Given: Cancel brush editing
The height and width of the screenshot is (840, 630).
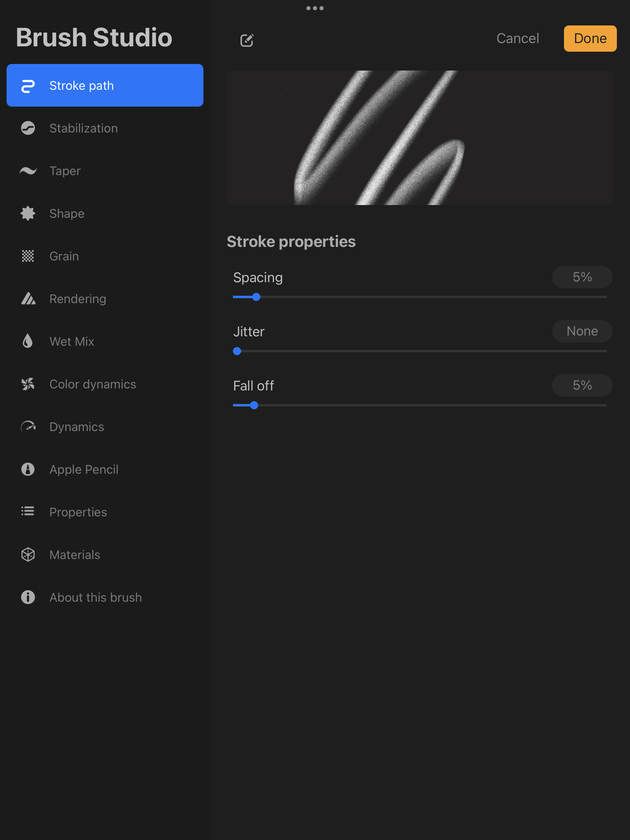Looking at the screenshot, I should tap(518, 39).
